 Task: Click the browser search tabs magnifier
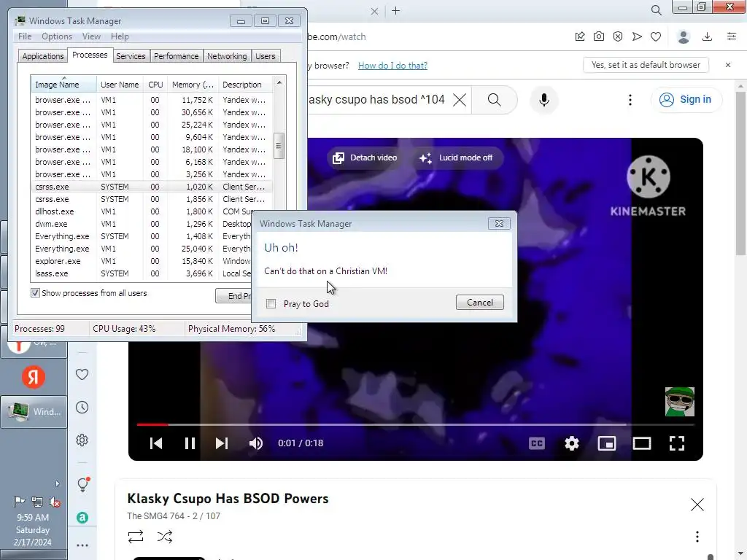[x=656, y=10]
